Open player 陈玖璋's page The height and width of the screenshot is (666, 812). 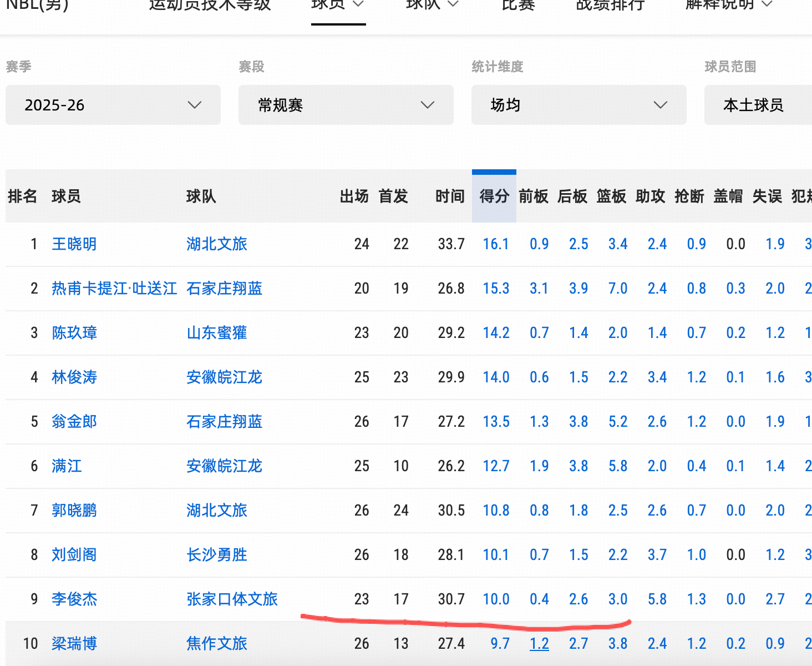tap(74, 333)
